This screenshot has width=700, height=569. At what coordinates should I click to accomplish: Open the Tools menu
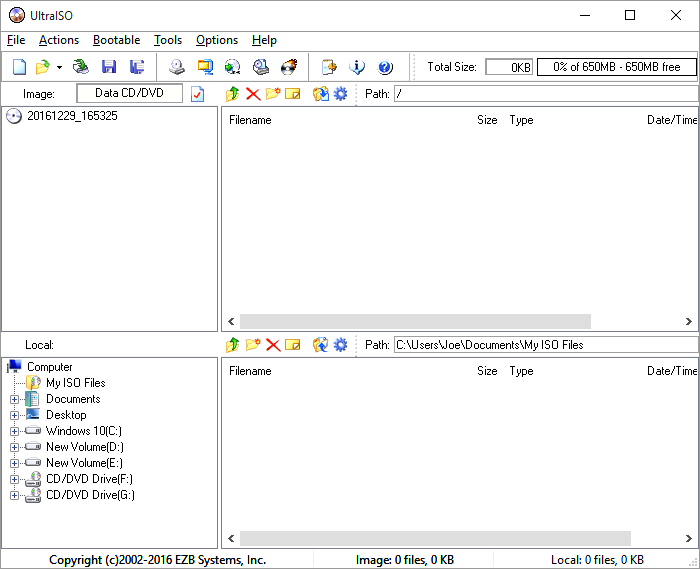(x=167, y=40)
